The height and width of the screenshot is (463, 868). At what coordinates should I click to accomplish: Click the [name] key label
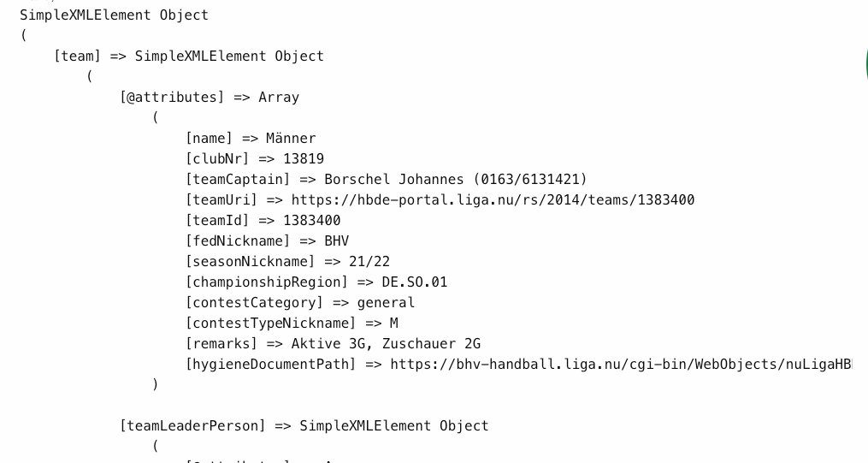(209, 139)
